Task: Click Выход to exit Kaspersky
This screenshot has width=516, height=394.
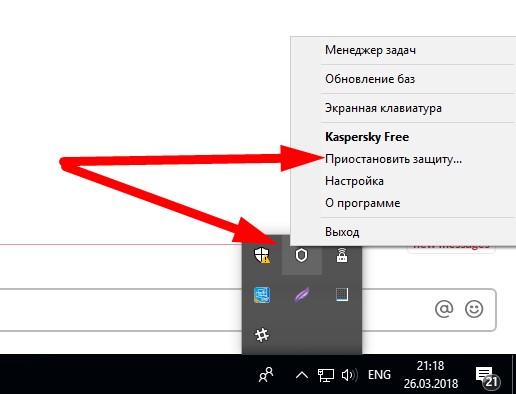Action: coord(342,232)
